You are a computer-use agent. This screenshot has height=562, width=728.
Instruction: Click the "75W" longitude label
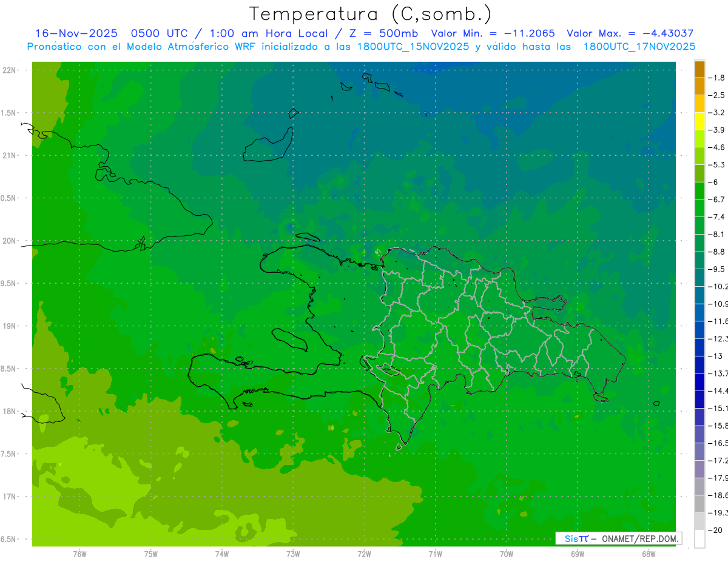click(150, 554)
